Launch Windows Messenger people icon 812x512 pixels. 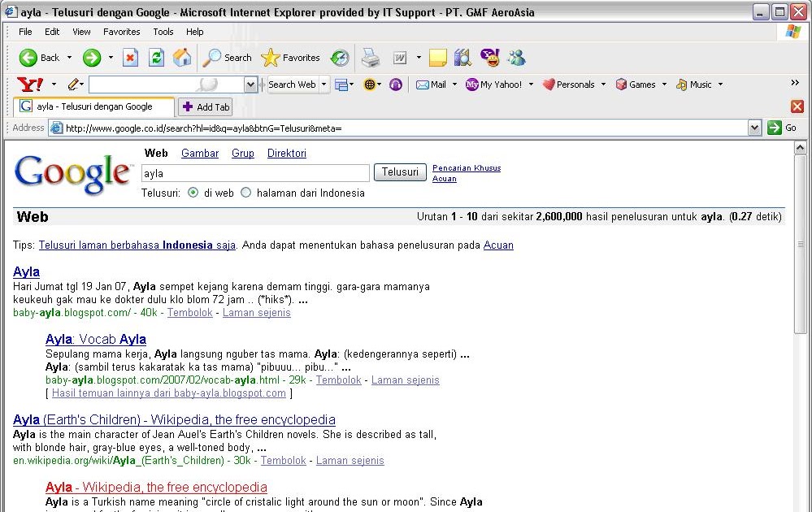click(x=516, y=58)
